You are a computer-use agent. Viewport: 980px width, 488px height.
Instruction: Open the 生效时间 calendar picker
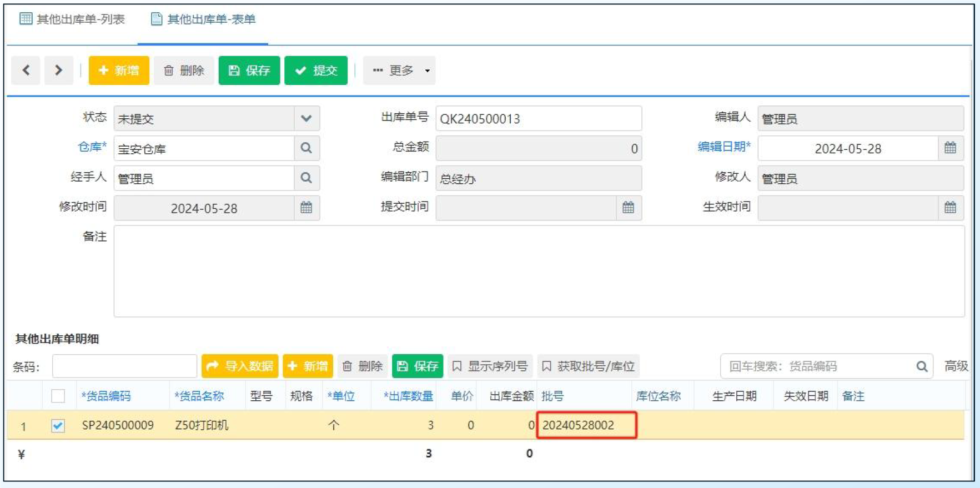point(950,208)
